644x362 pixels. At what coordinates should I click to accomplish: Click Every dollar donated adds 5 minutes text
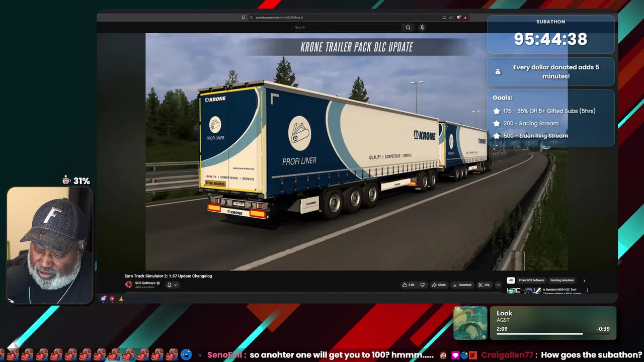pyautogui.click(x=556, y=71)
